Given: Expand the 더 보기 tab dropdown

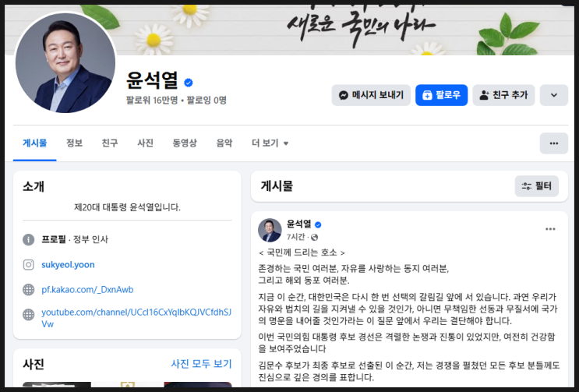Looking at the screenshot, I should click(x=270, y=143).
